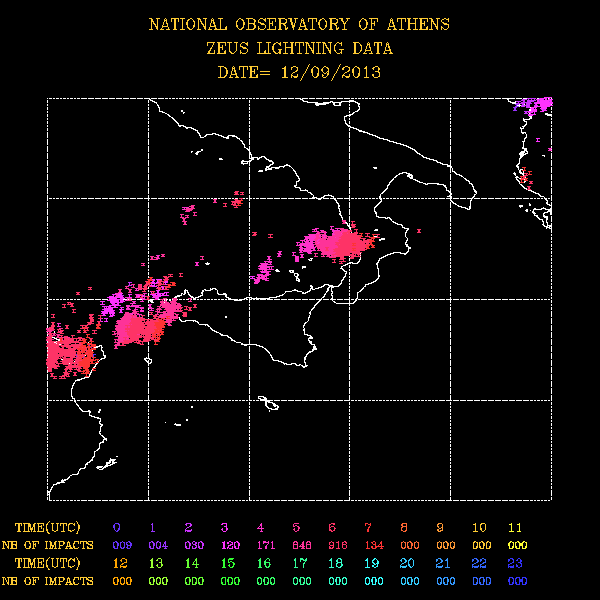Click the 'ZEUS LIGHTNING DATA' heading
The image size is (600, 600).
[x=300, y=49]
